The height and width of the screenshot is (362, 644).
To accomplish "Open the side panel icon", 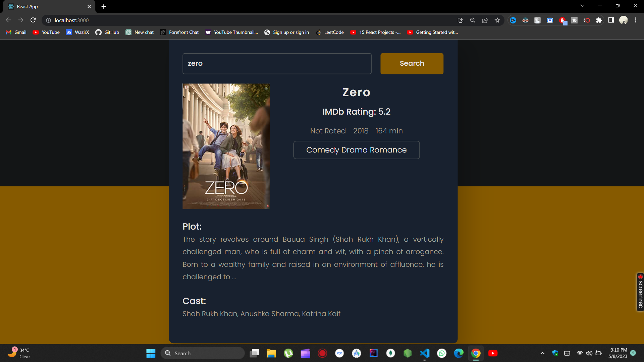I will click(611, 20).
